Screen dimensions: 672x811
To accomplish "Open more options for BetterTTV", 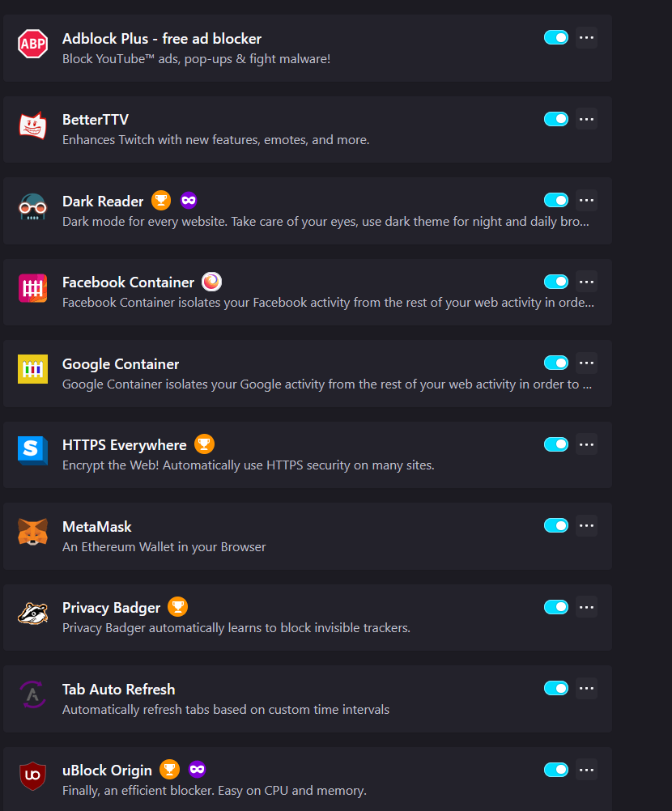I will coord(587,119).
